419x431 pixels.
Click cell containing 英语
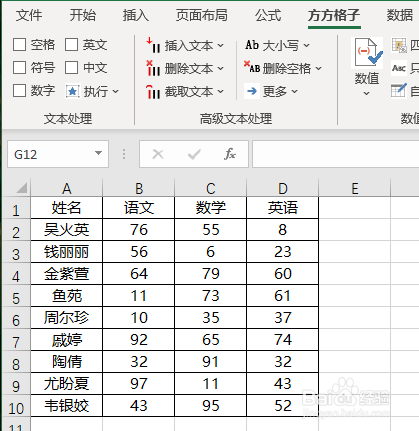(283, 208)
